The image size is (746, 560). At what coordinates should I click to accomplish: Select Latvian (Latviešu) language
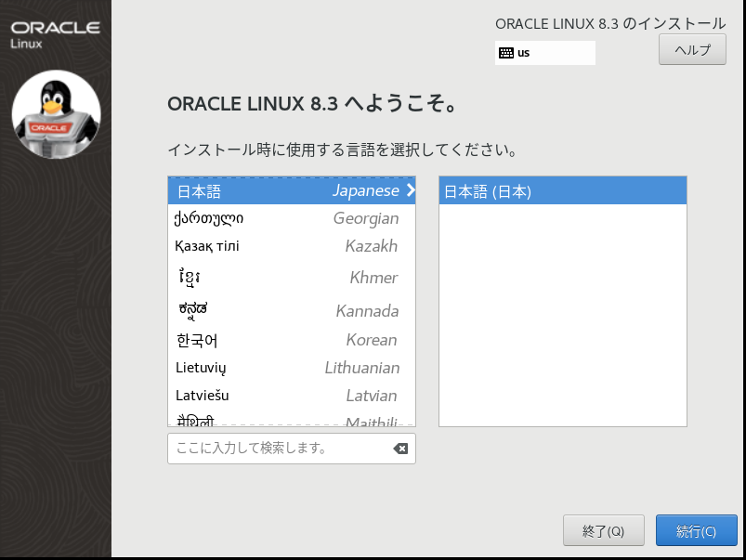point(291,396)
